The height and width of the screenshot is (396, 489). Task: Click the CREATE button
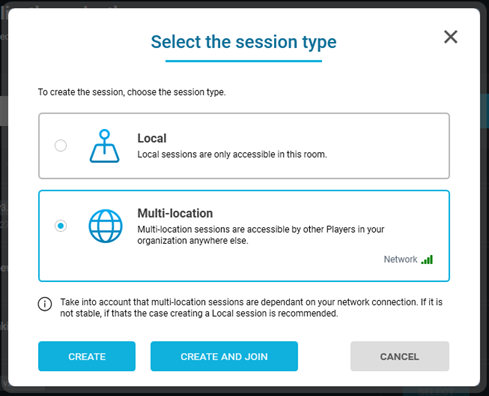coord(87,356)
